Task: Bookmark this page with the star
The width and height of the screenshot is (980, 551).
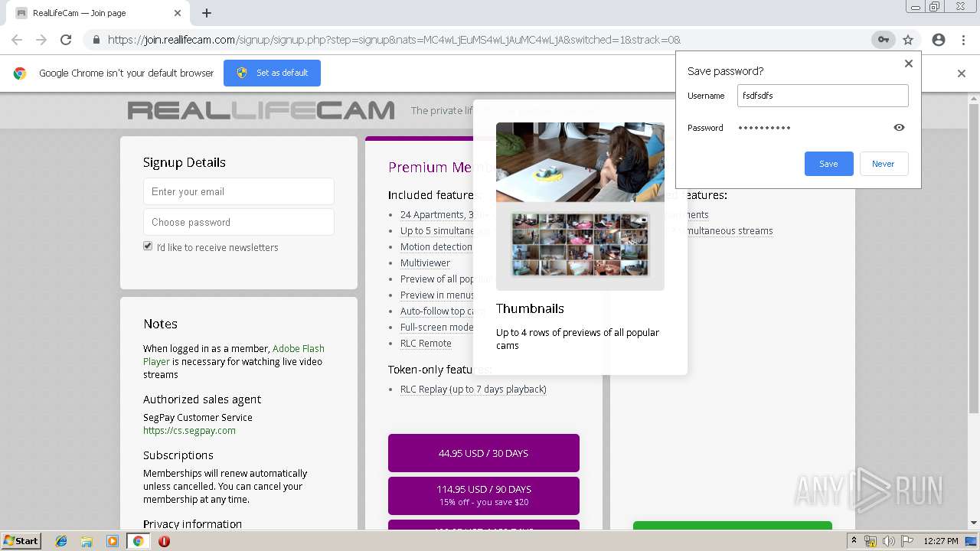Action: [x=908, y=40]
